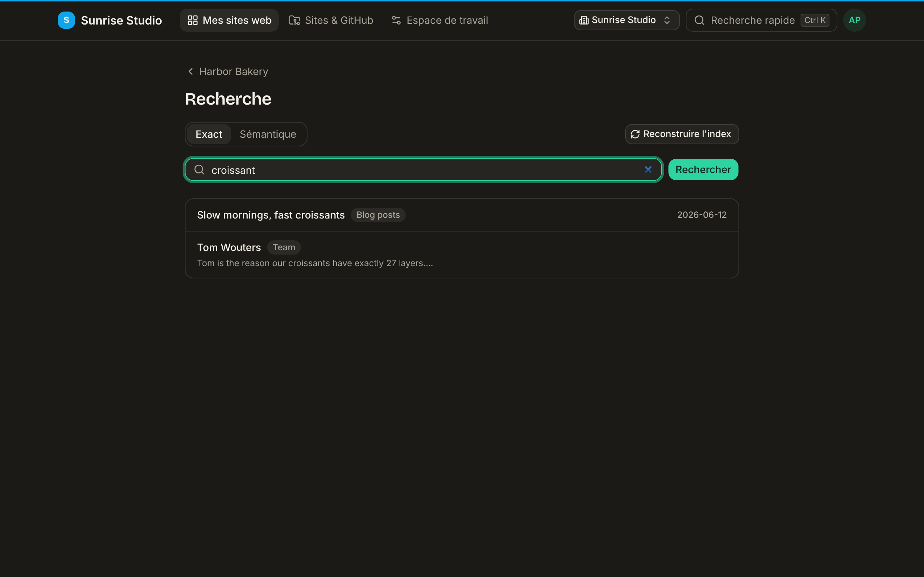Image resolution: width=924 pixels, height=577 pixels.
Task: Open the Sites & GitHub nav item
Action: pyautogui.click(x=331, y=20)
